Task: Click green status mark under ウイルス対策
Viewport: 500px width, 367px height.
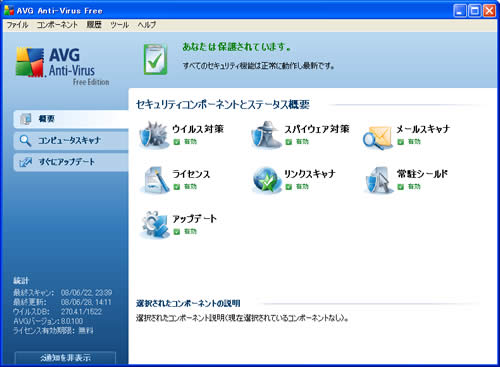Action: point(177,142)
